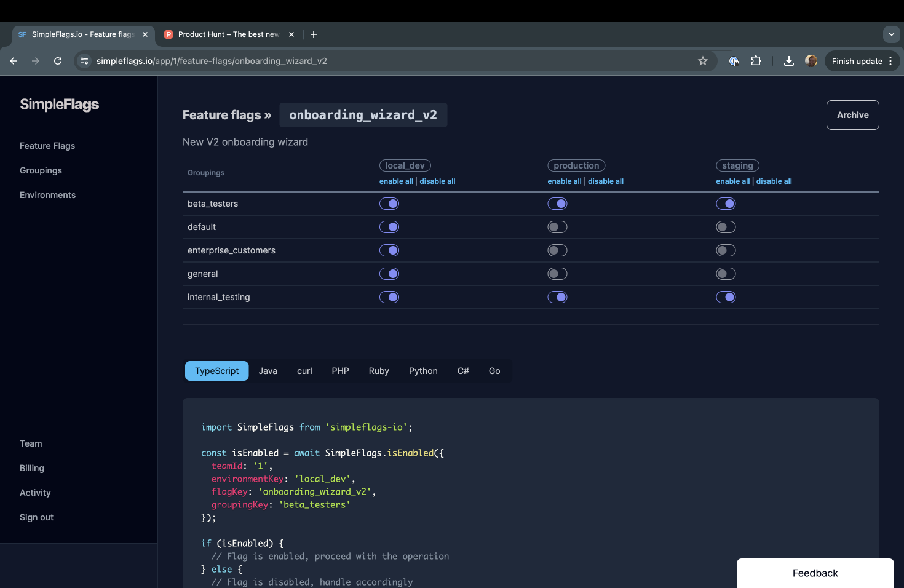Image resolution: width=904 pixels, height=588 pixels.
Task: Open site information icon in address bar
Action: [85, 61]
